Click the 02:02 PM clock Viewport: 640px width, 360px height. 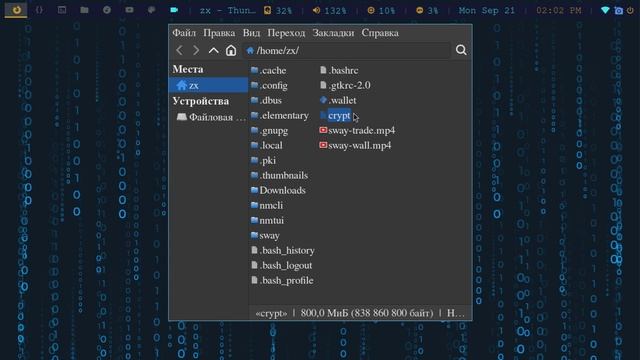(x=559, y=11)
